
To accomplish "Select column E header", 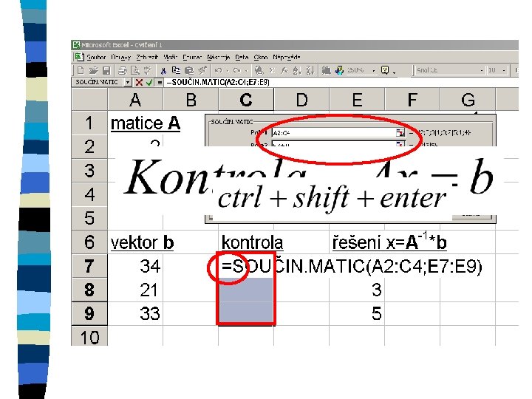I will [357, 100].
